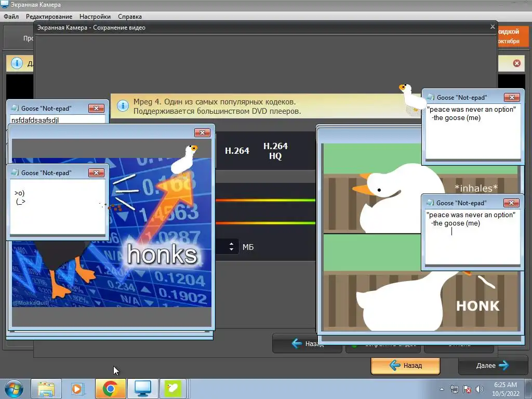Open the Файл menu
532x399 pixels.
pyautogui.click(x=11, y=16)
